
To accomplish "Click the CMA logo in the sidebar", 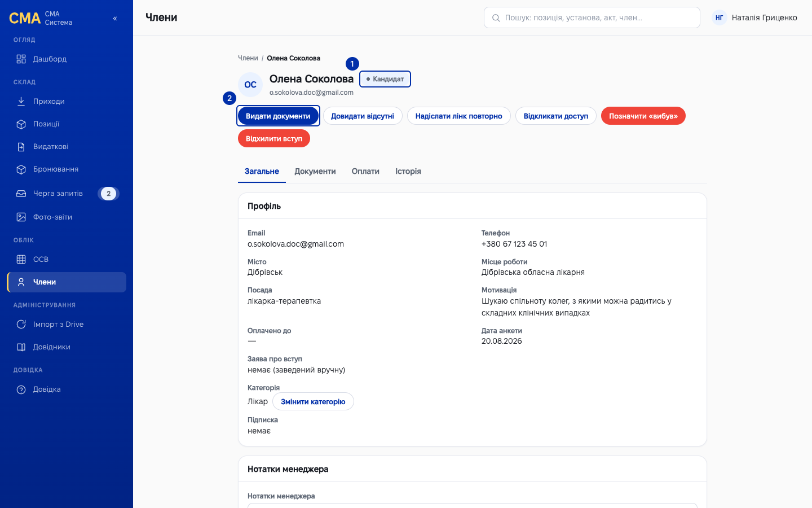I will pyautogui.click(x=25, y=18).
